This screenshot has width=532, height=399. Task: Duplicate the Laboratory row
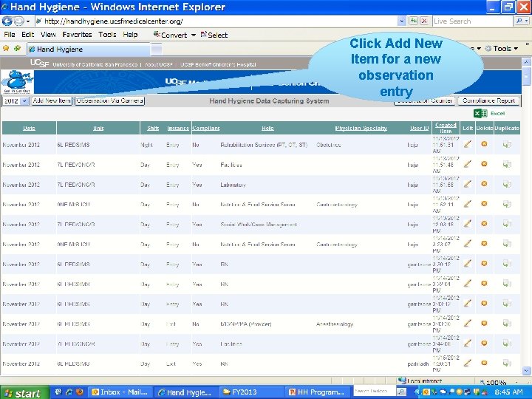[x=507, y=184]
